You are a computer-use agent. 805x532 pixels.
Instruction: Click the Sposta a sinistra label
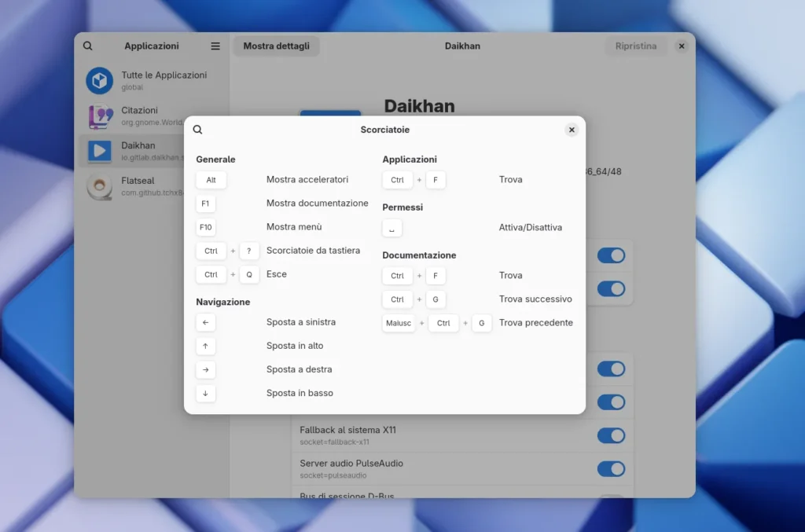[x=301, y=322]
